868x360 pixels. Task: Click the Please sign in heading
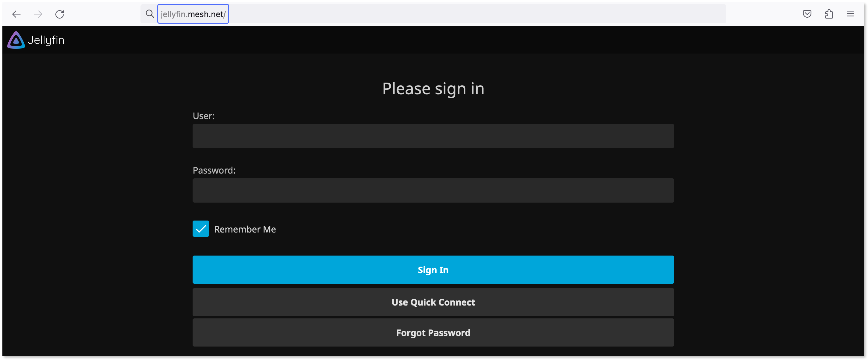(433, 89)
